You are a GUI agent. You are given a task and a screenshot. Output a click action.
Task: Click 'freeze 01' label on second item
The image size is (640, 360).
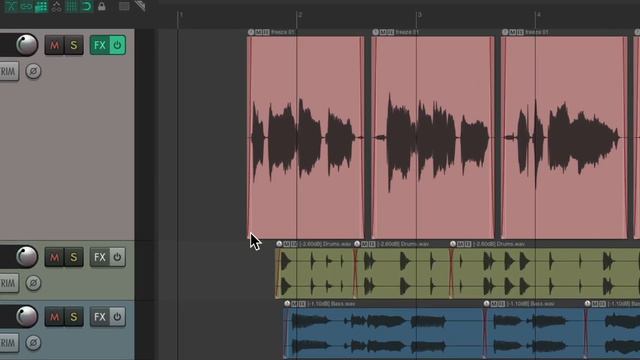point(407,32)
